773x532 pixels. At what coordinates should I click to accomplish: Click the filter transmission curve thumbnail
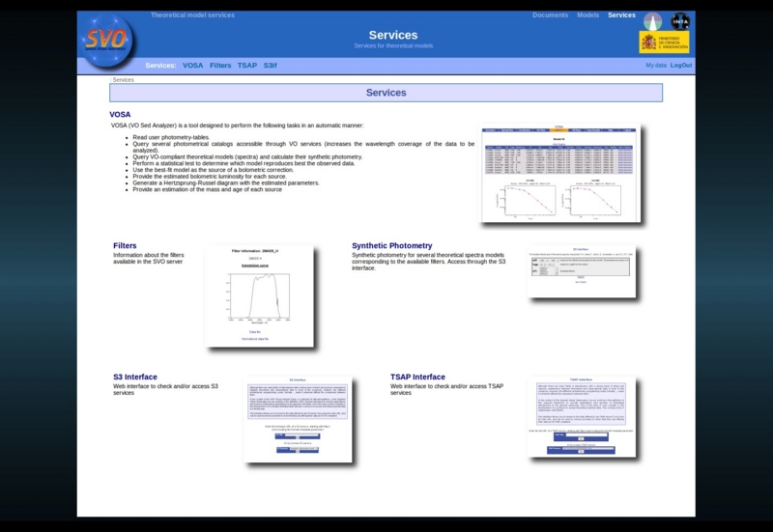tap(259, 296)
